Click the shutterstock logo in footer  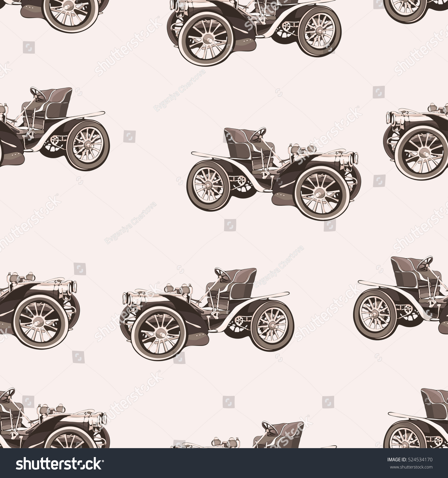point(59,464)
